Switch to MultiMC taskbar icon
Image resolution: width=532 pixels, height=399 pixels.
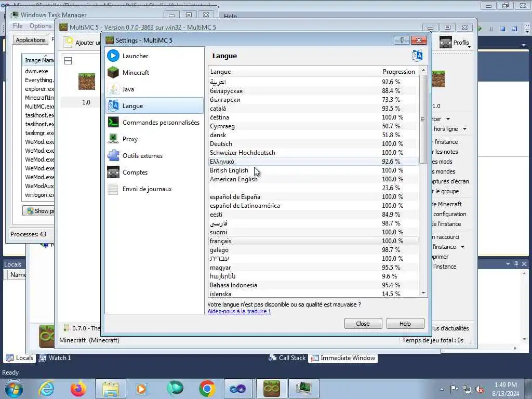coord(271,389)
